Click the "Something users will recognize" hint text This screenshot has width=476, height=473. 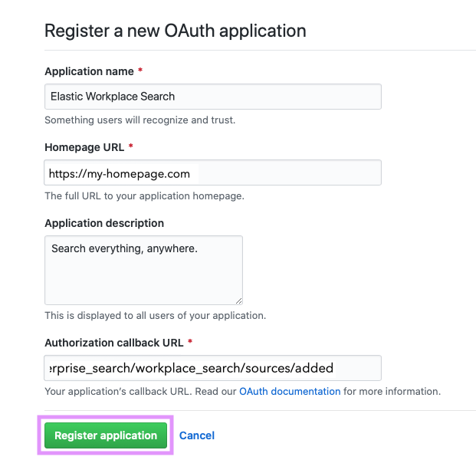pos(140,120)
